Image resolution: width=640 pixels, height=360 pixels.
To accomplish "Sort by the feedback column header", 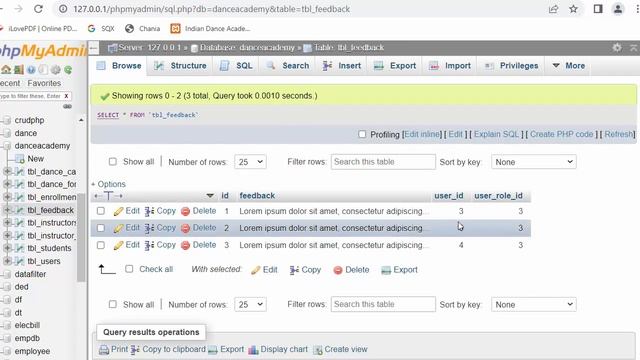I will 257,196.
